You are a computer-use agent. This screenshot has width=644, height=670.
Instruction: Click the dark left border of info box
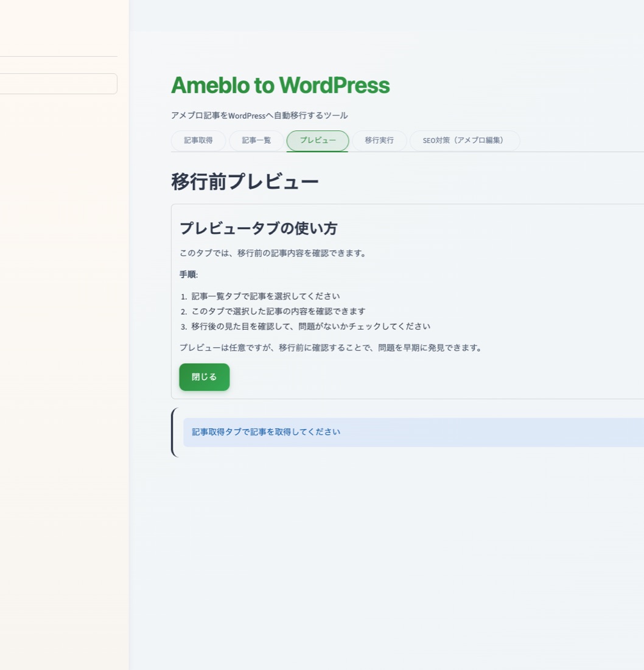tap(173, 432)
